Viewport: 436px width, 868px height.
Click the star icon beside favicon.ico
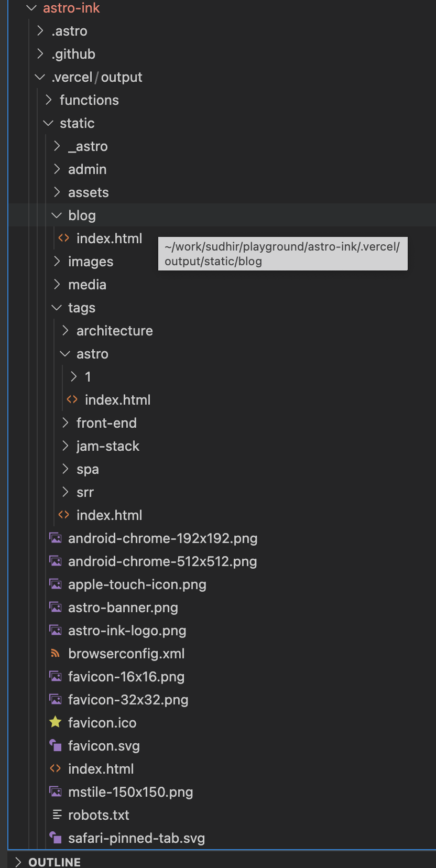point(56,722)
